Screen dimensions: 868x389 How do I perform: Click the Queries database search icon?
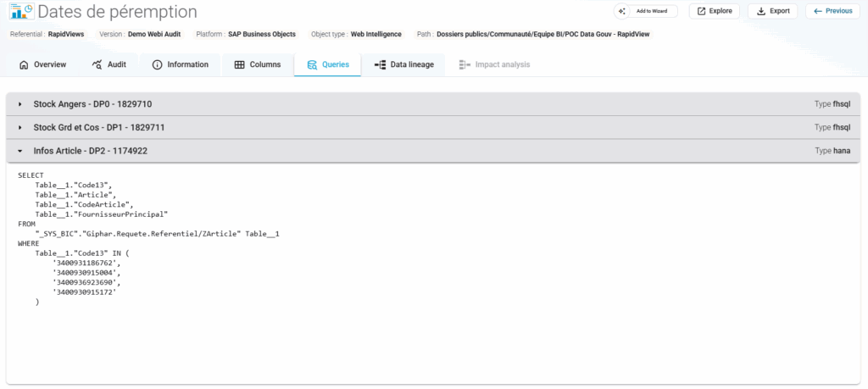pos(312,64)
